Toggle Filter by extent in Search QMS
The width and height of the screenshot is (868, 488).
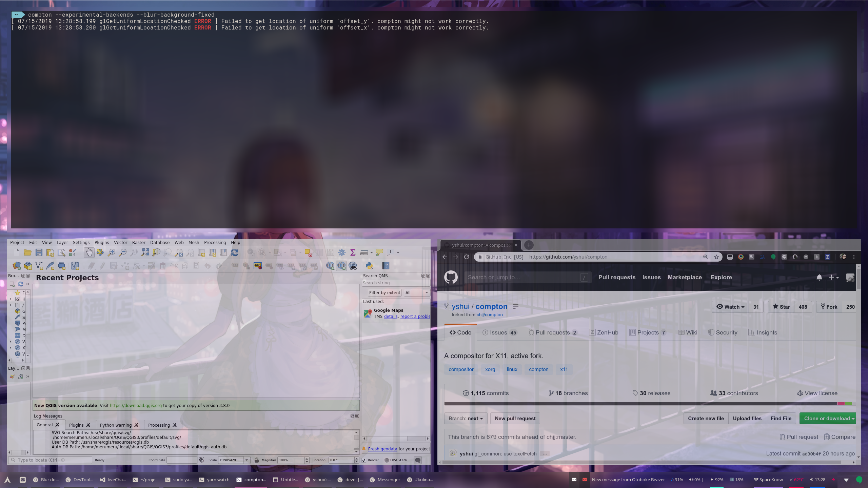pos(384,292)
